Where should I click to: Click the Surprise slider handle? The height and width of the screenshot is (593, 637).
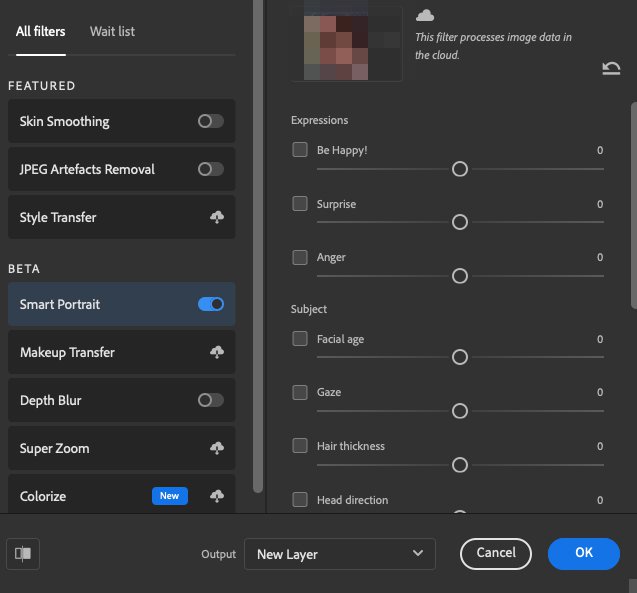[x=460, y=222]
